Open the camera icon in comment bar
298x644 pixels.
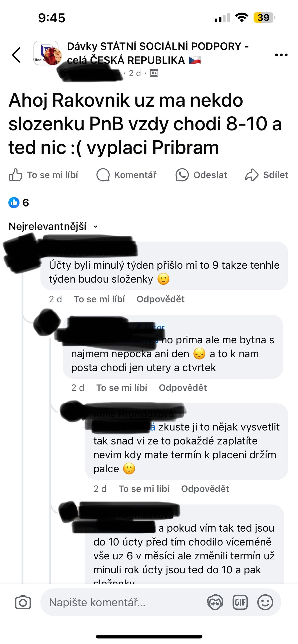tap(23, 603)
